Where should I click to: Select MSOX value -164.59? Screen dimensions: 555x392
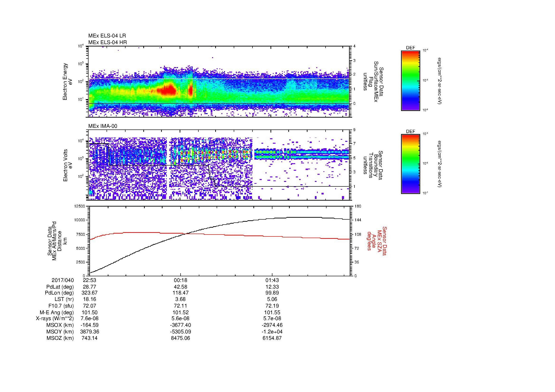tap(89, 325)
